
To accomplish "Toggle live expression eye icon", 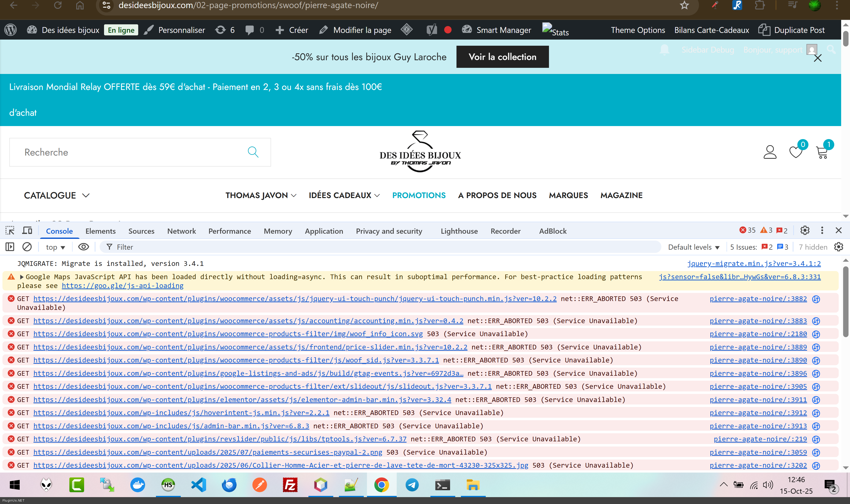I will (x=83, y=247).
